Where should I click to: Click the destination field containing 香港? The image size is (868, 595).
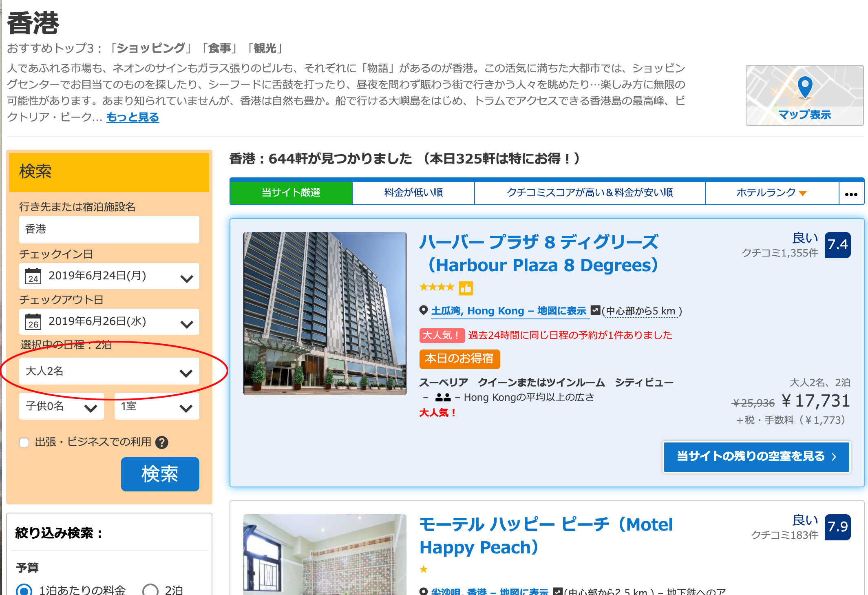109,230
